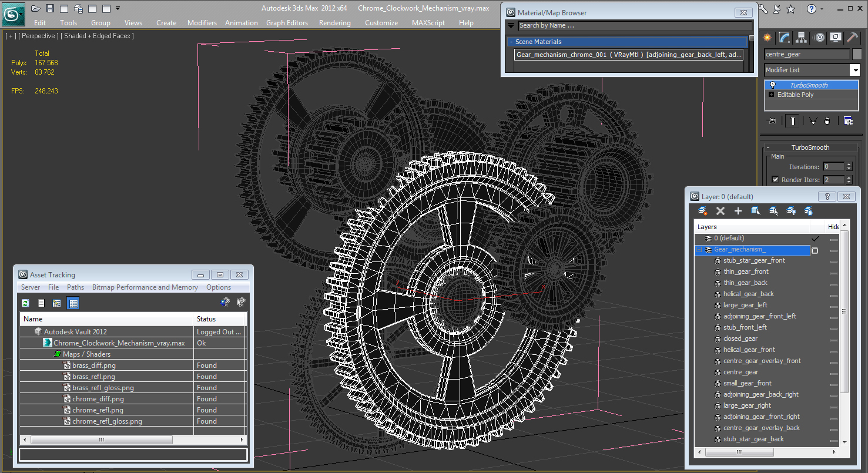Screen dimensions: 868x473
Task: Click Add Selected Objects to Layer plus icon
Action: click(x=738, y=211)
